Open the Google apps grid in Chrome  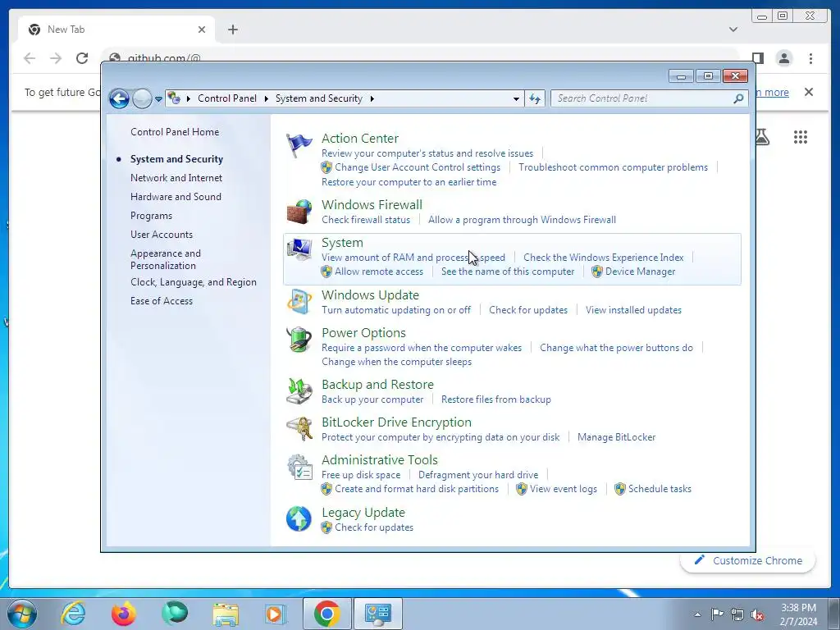[801, 137]
